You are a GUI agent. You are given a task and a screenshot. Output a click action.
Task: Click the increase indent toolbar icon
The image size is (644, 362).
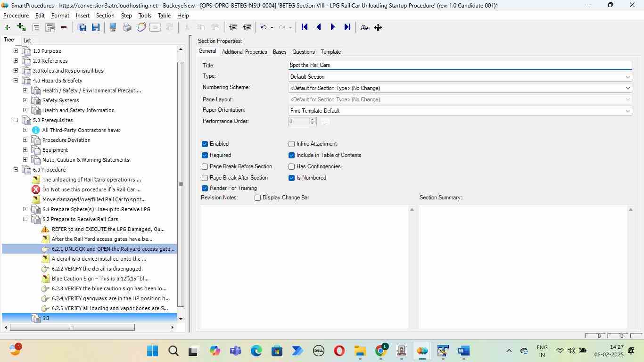click(247, 27)
